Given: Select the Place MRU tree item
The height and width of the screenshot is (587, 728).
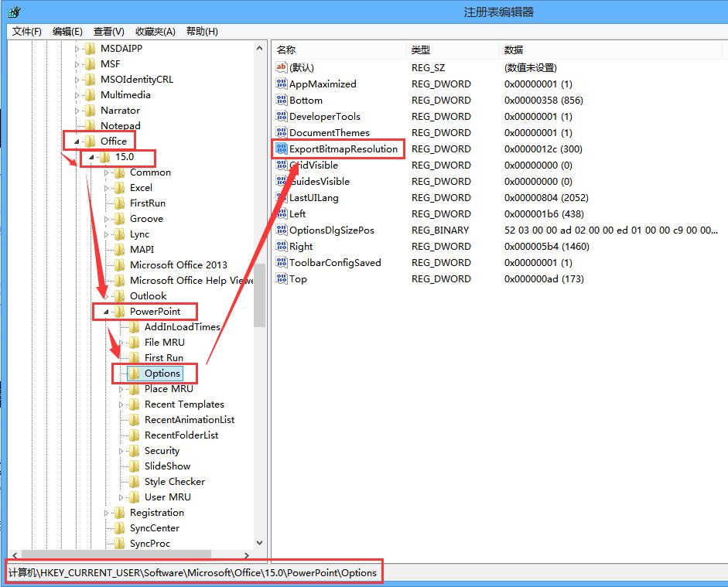Looking at the screenshot, I should [169, 389].
